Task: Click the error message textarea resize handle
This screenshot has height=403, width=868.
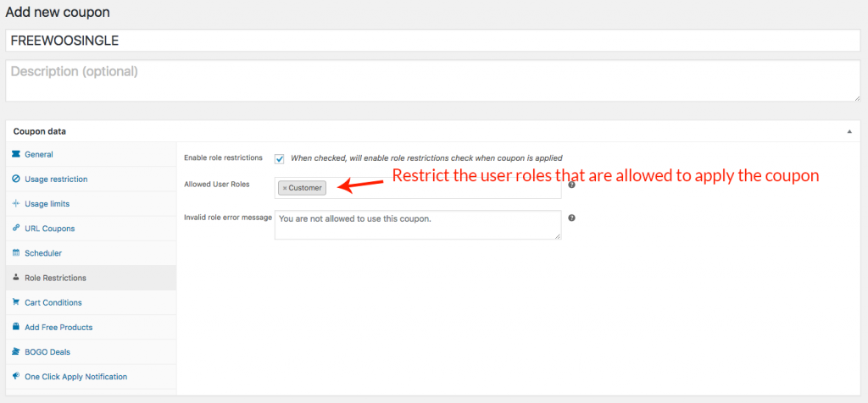Action: pos(558,235)
